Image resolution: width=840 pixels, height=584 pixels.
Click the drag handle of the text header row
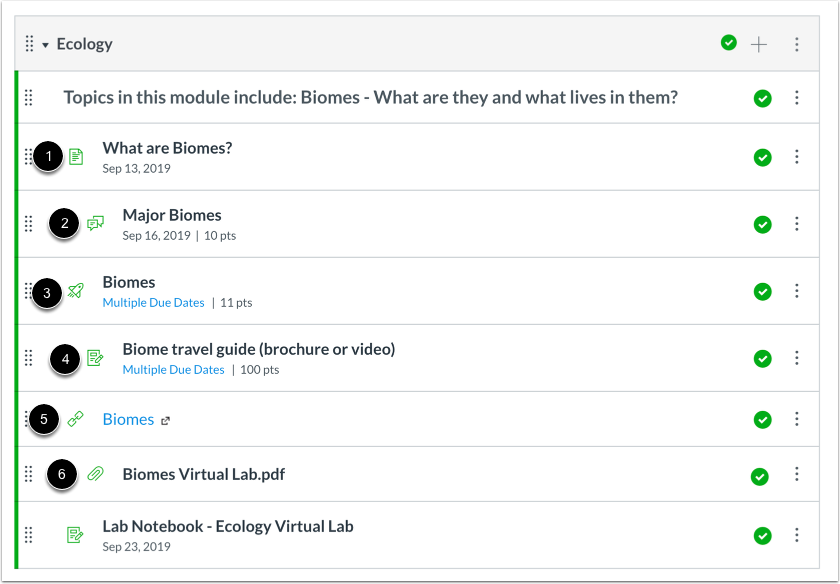(x=29, y=98)
